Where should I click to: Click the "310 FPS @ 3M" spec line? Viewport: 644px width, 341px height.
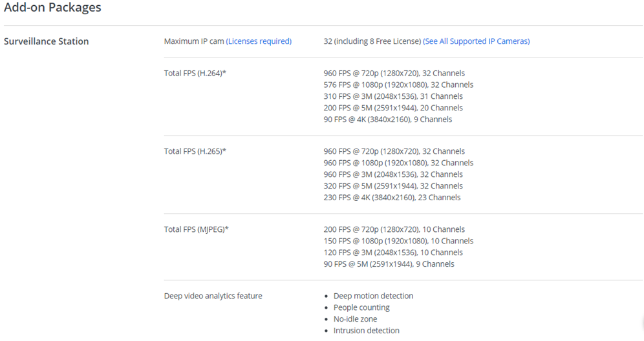[394, 96]
